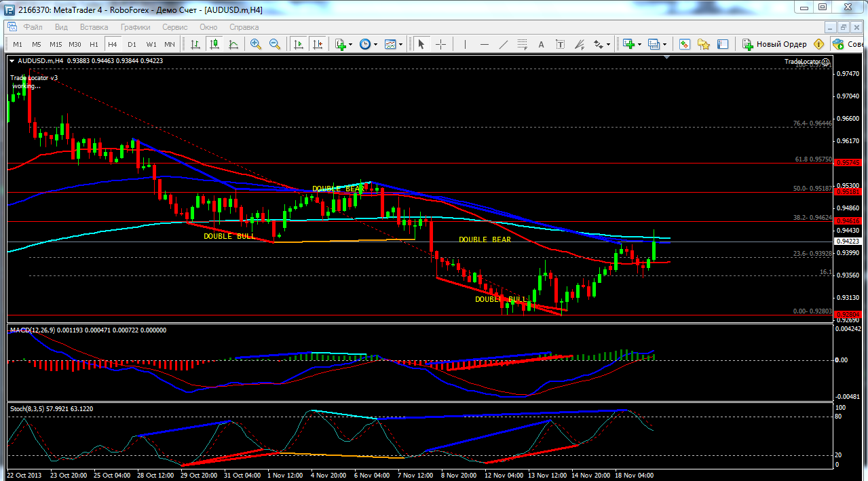Draw a vertical line

[x=465, y=44]
